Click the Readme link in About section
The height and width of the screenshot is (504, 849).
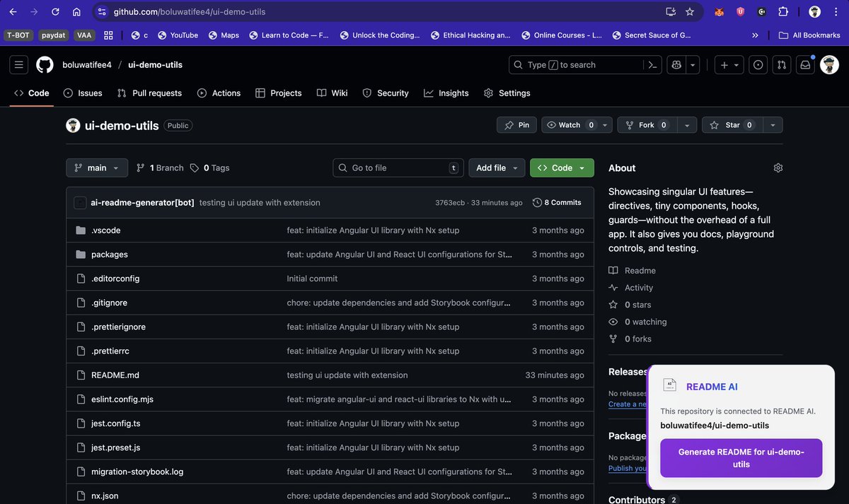pos(633,271)
